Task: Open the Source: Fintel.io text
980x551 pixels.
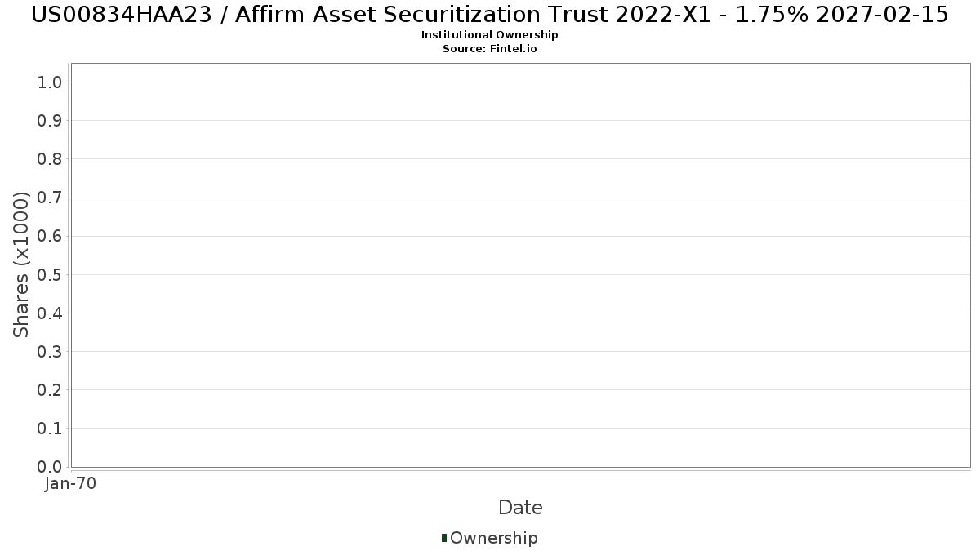Action: (x=490, y=49)
